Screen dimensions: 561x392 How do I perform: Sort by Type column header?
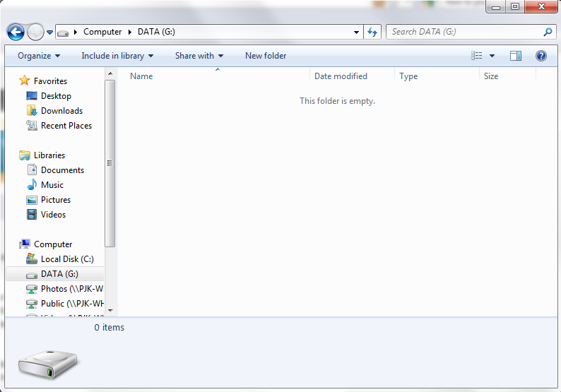408,76
